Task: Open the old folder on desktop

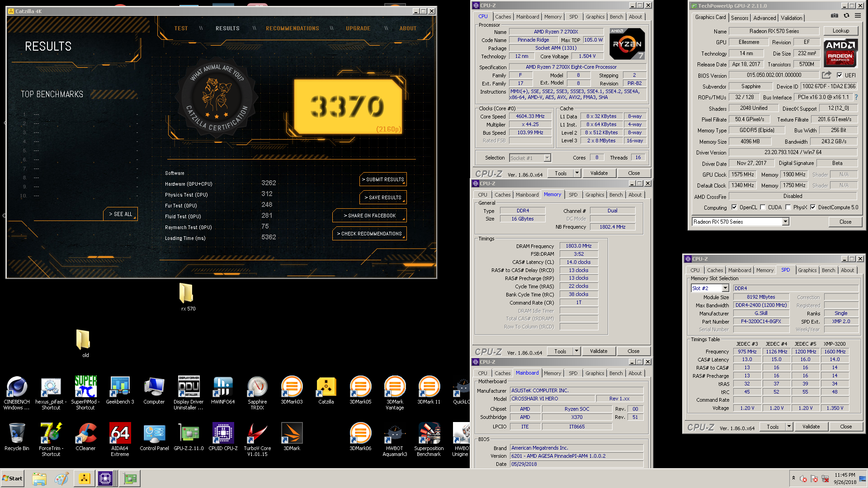Action: click(x=84, y=343)
